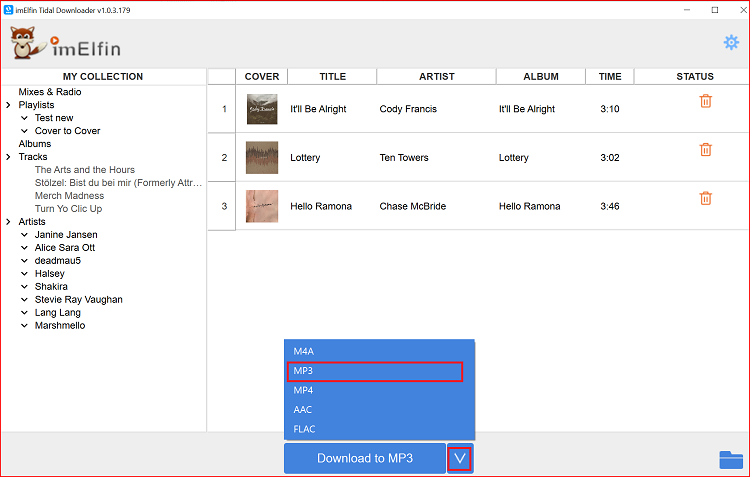Click the TITLE column header
Screen dimensions: 750x477
tap(332, 77)
